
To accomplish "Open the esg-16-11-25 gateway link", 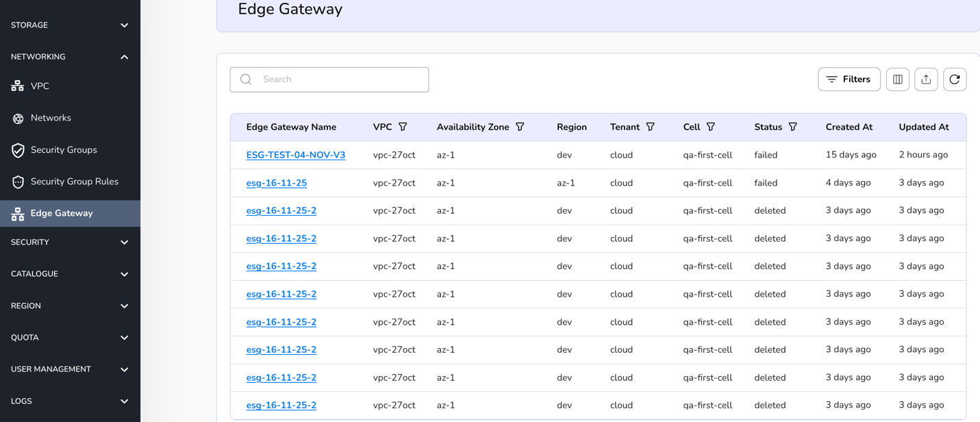I will (276, 183).
